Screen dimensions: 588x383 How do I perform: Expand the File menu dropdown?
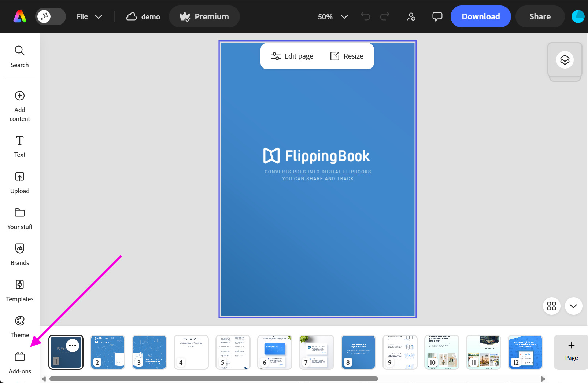click(89, 16)
